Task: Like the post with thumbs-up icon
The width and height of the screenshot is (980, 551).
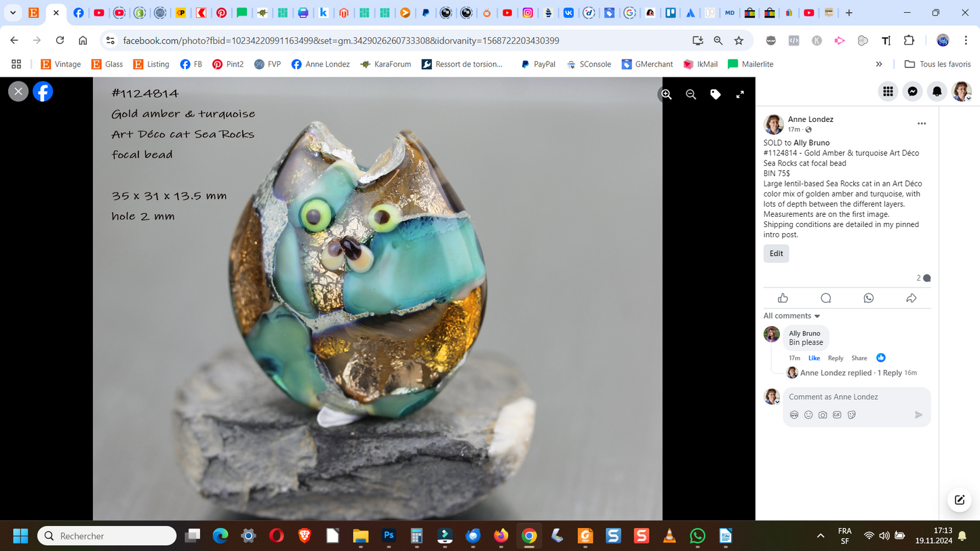Action: 783,298
